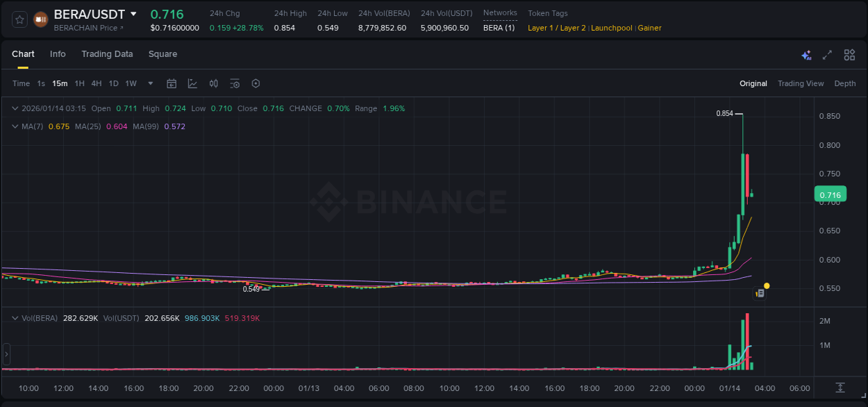Screen dimensions: 868x407
Task: Open the go-to-date calendar icon
Action: pos(172,83)
